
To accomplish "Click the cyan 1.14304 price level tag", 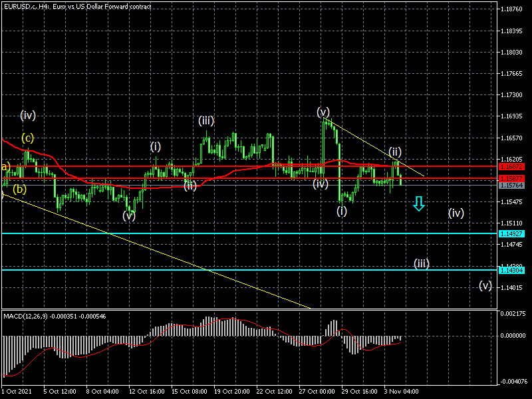I will tap(511, 270).
